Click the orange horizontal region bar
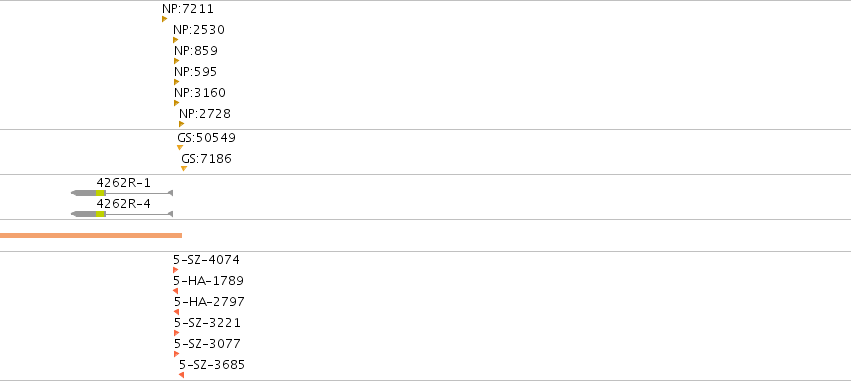This screenshot has width=851, height=381. point(91,235)
